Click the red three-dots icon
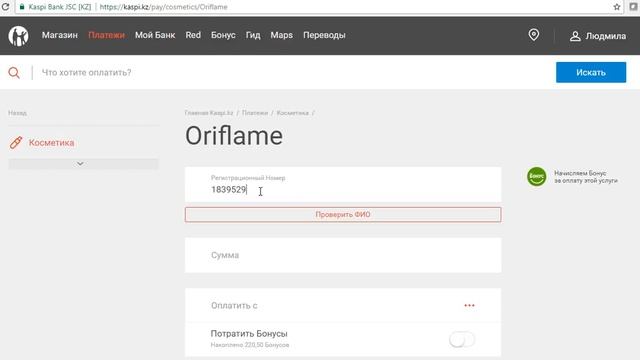 [469, 305]
